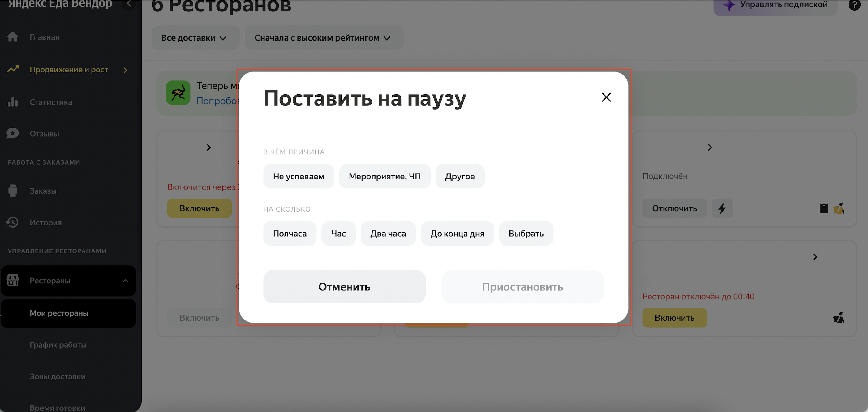Click the 'Отменить' button
868x412 pixels.
point(344,287)
